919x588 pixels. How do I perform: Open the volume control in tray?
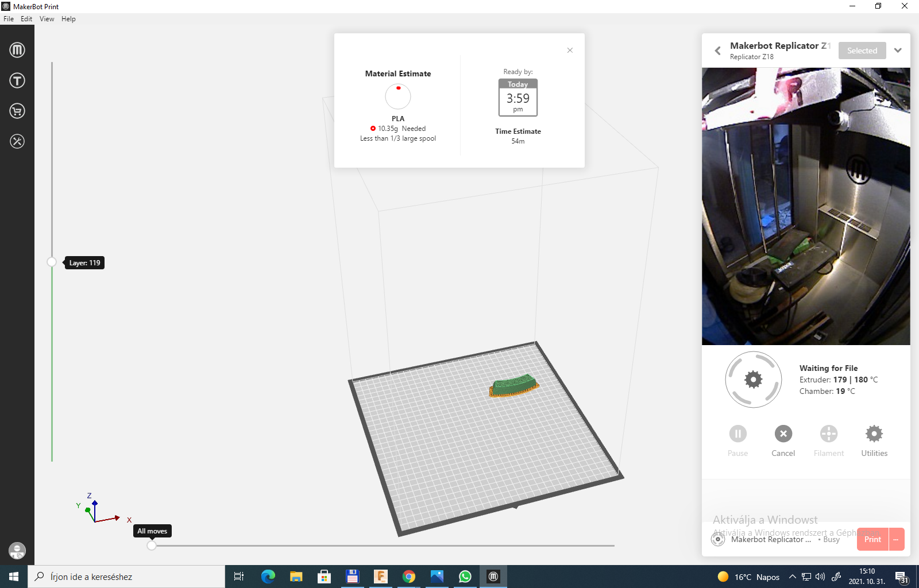[x=820, y=577]
